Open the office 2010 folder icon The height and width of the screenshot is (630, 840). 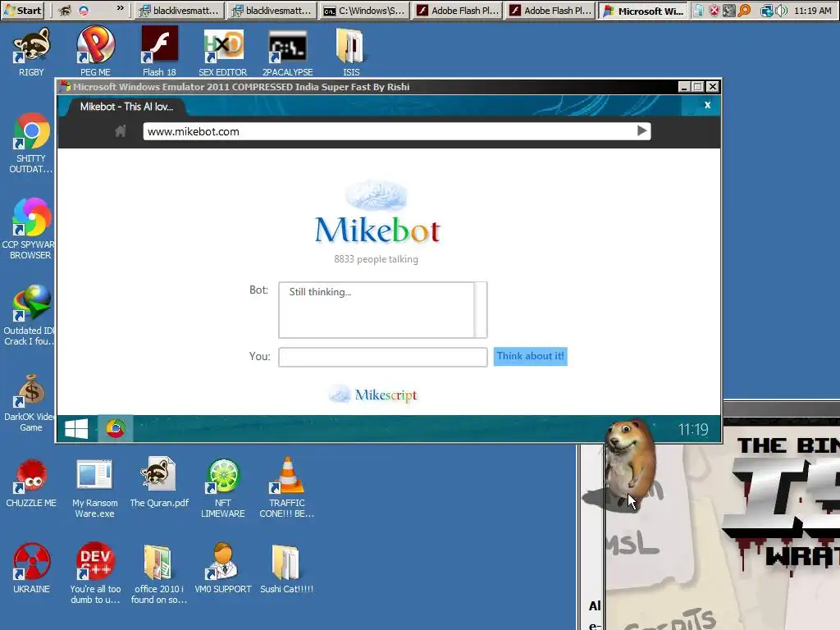[158, 573]
